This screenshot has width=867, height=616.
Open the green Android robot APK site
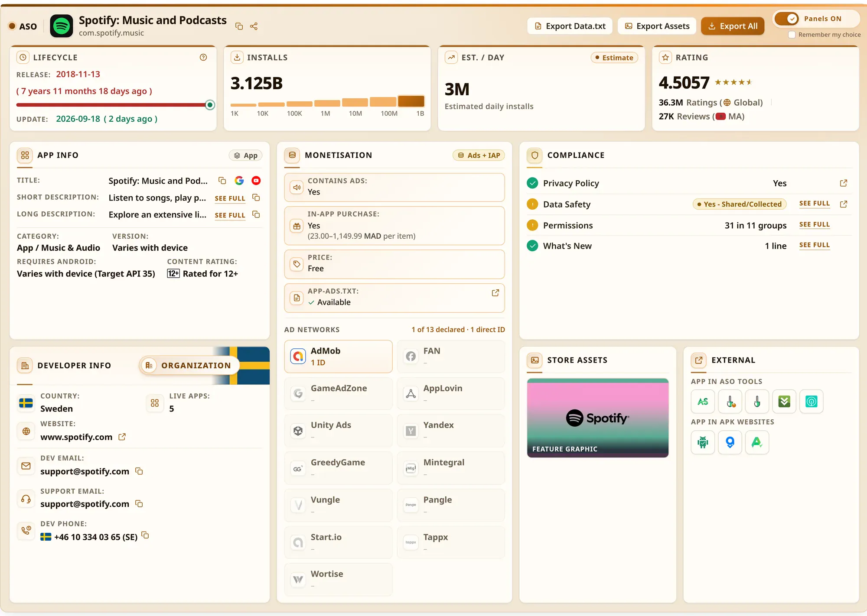click(703, 442)
